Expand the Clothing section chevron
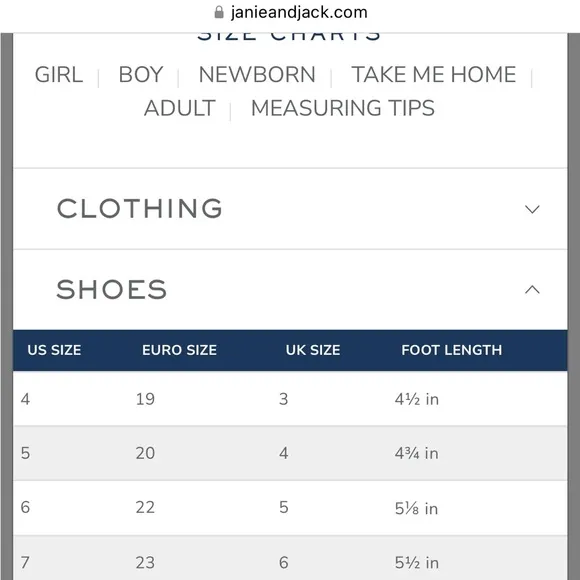The width and height of the screenshot is (580, 580). 532,209
